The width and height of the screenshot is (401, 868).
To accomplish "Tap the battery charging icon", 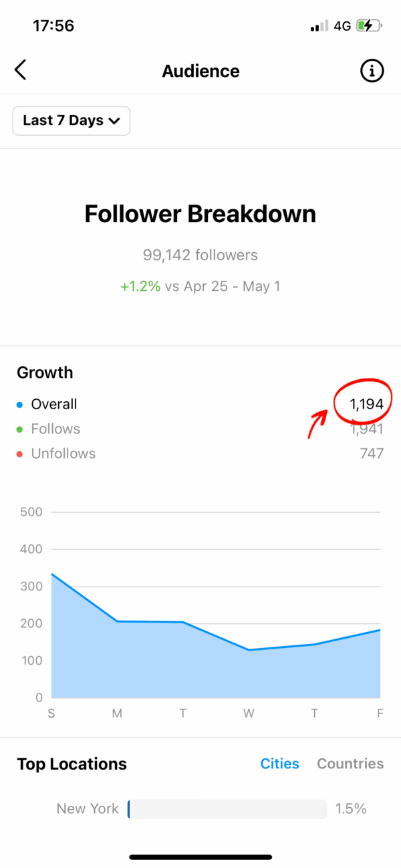I will [x=369, y=26].
